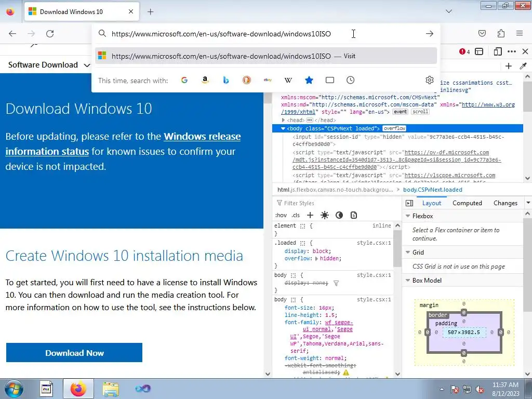Collapse the Grid section
Image resolution: width=532 pixels, height=399 pixels.
[x=408, y=252]
